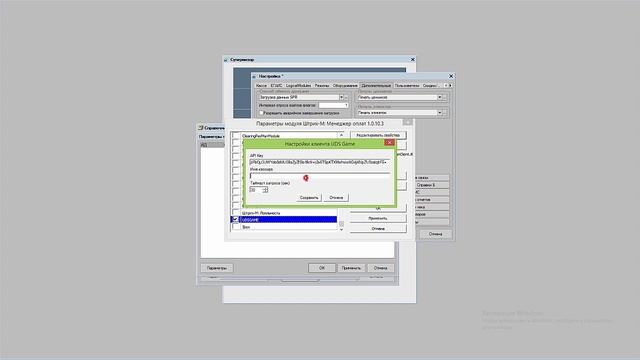This screenshot has width=640, height=360.
Task: Click the Редактировать свойства button
Action: click(378, 135)
